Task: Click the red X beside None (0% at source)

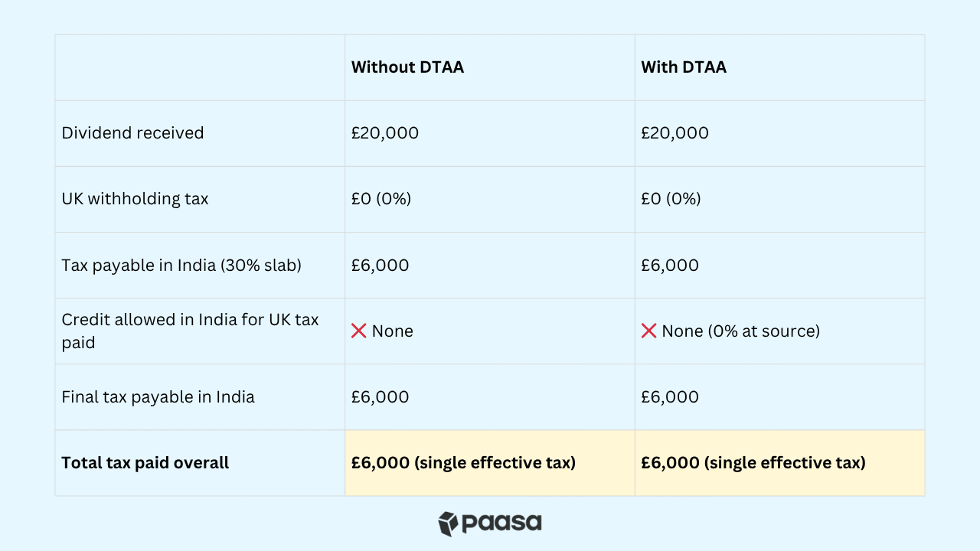Action: click(648, 331)
